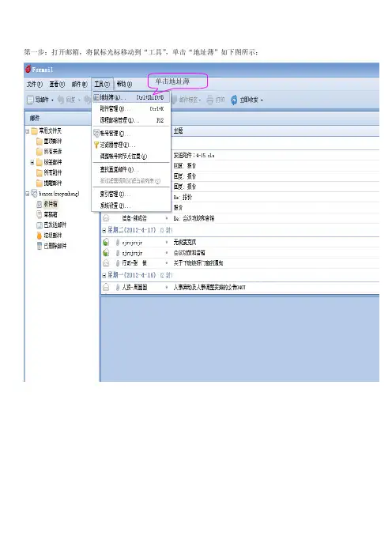Screen dimensions: 392x555
Task: Open the 查看(V) menu
Action: (57, 85)
